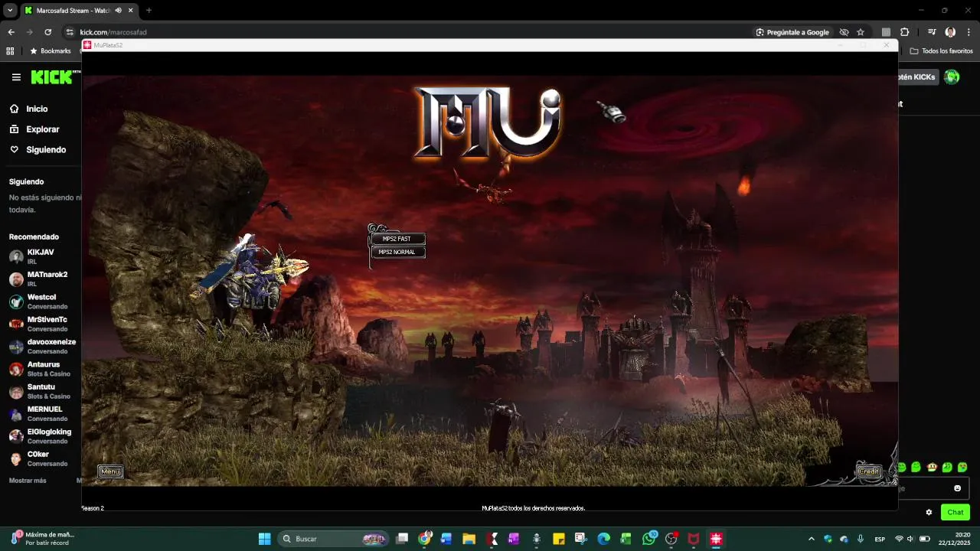Open recommended channel MATnarok2

[x=42, y=279]
